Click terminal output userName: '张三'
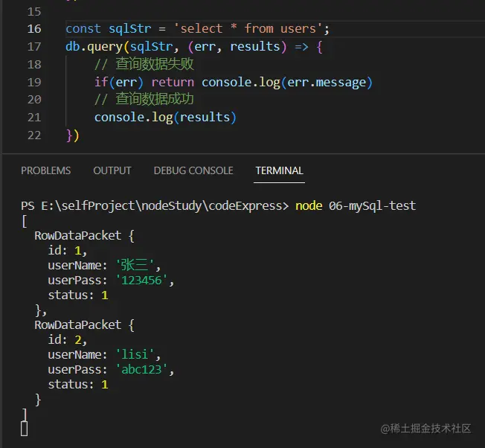 click(x=104, y=266)
